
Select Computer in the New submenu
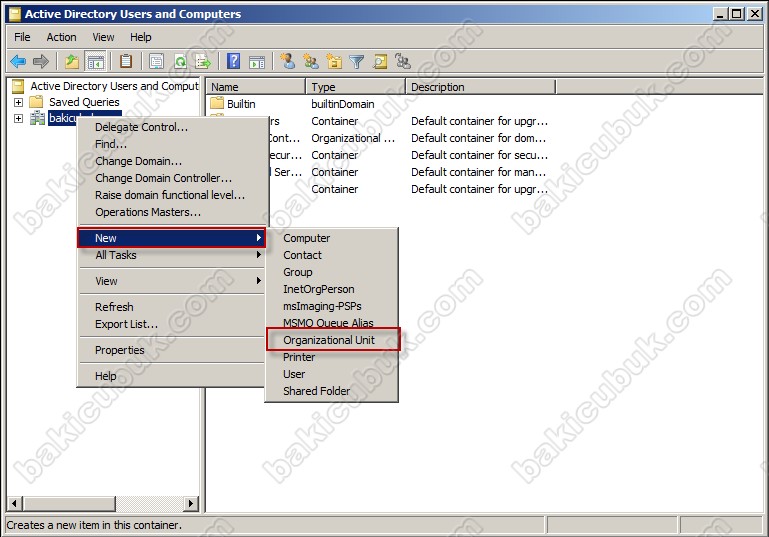[332, 238]
